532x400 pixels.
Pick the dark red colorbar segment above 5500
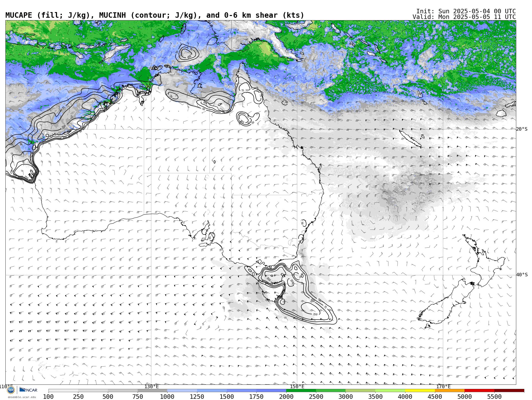[x=509, y=391]
